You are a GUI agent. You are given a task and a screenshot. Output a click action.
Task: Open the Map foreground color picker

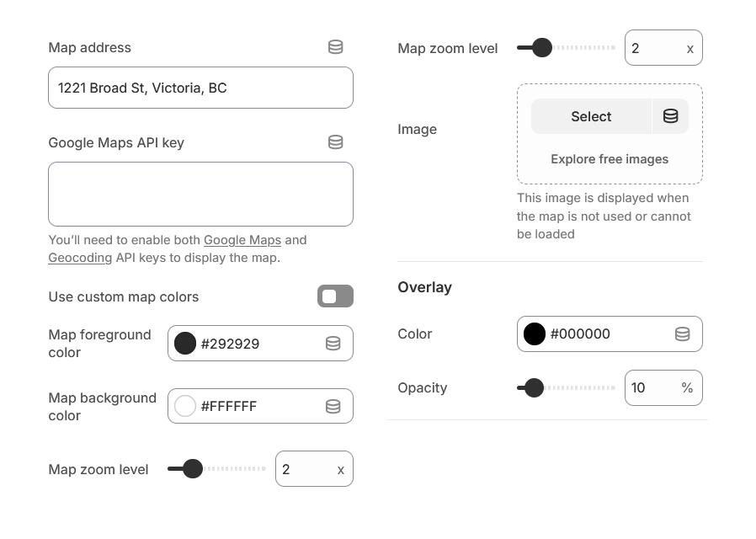[x=184, y=343]
